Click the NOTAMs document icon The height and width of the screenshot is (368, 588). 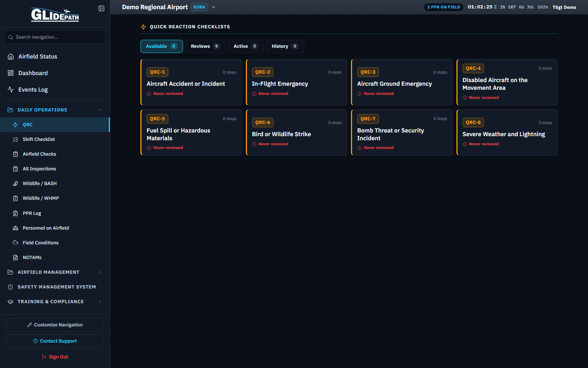point(15,258)
